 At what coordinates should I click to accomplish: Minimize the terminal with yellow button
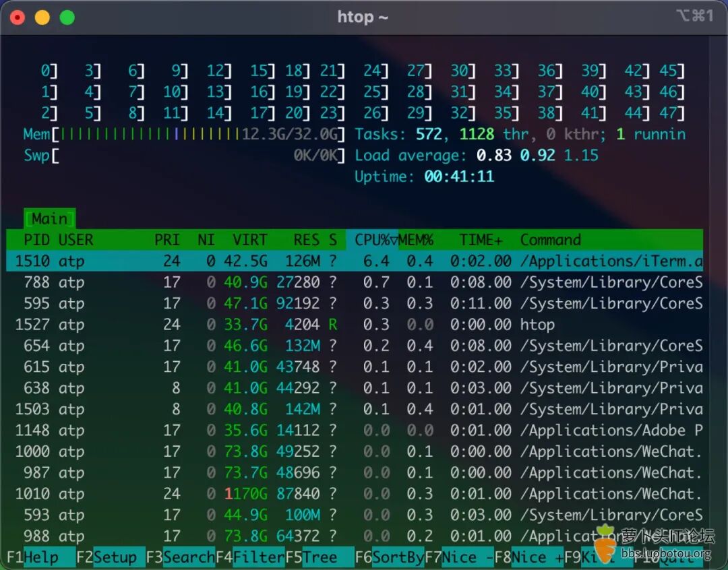[x=42, y=18]
